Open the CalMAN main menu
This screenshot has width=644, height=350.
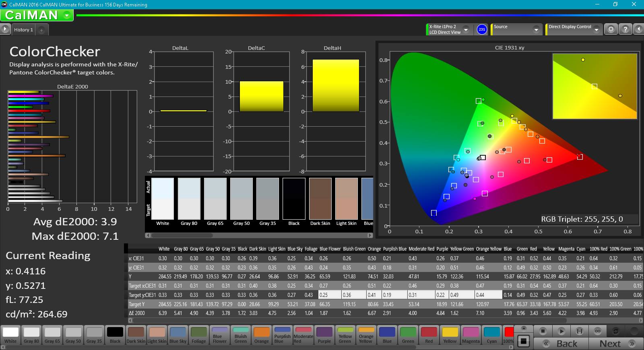point(37,15)
